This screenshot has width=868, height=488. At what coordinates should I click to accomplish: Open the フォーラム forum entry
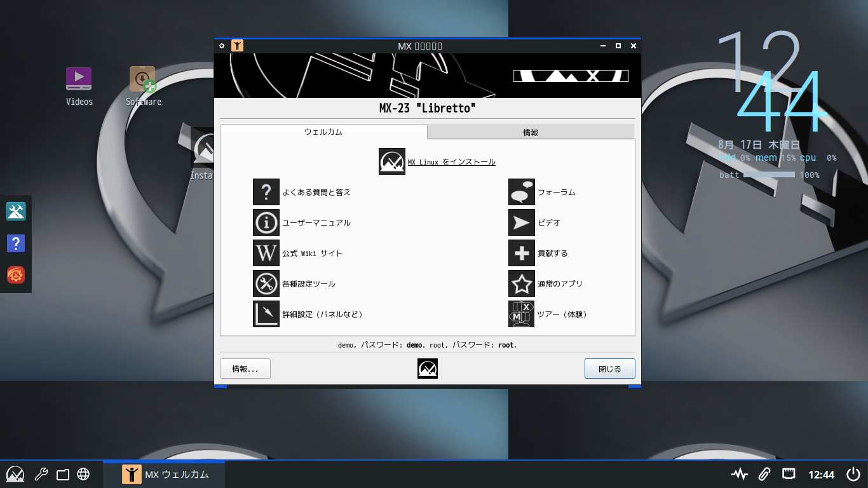(542, 192)
